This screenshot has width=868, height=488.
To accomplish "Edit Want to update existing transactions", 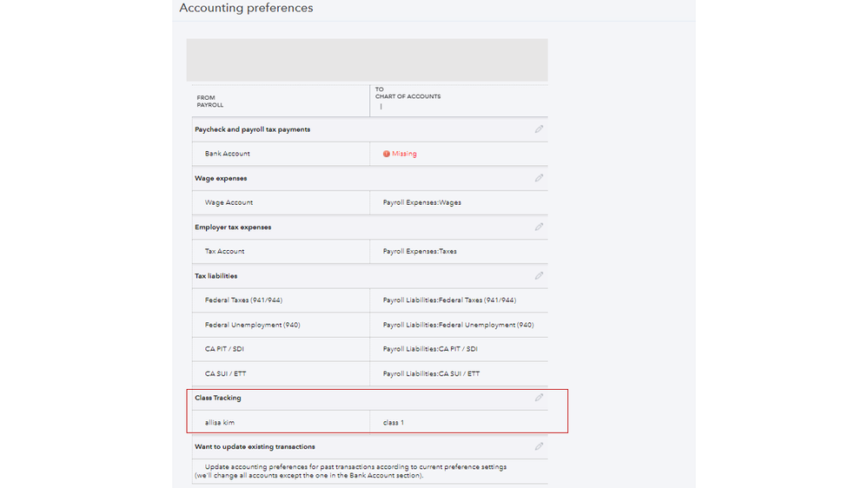I will (x=539, y=446).
